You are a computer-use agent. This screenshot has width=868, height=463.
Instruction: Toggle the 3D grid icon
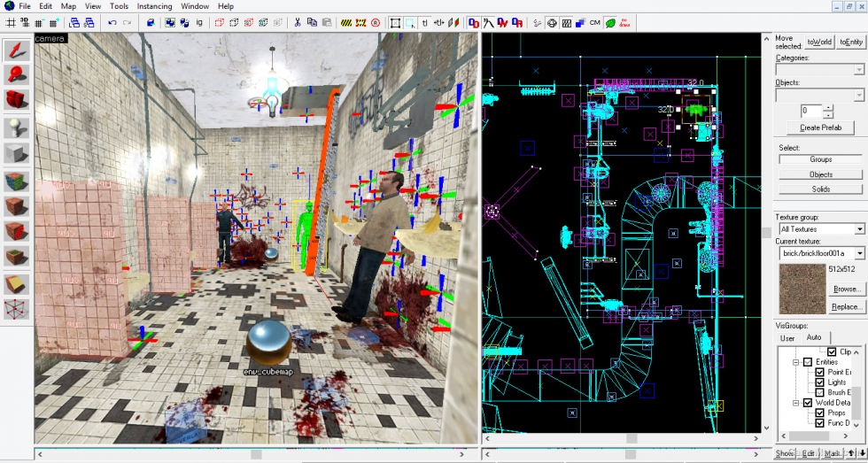click(x=25, y=23)
